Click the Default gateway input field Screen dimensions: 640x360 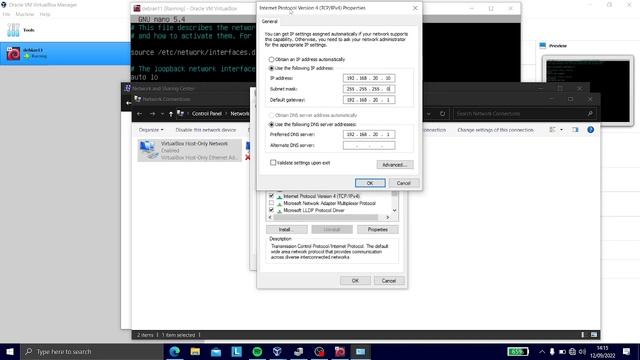point(369,100)
